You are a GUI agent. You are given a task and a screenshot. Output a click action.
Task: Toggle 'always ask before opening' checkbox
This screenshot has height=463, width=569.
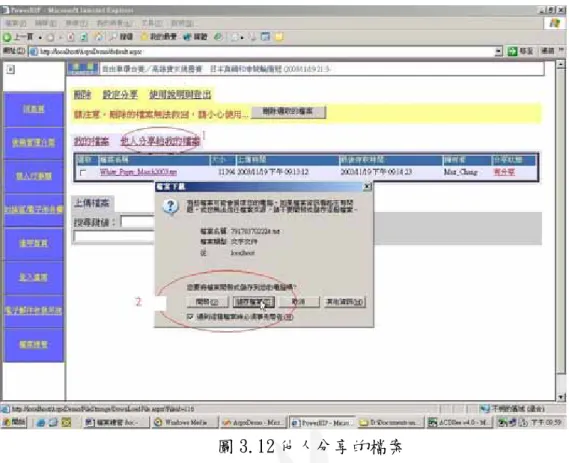click(x=190, y=316)
